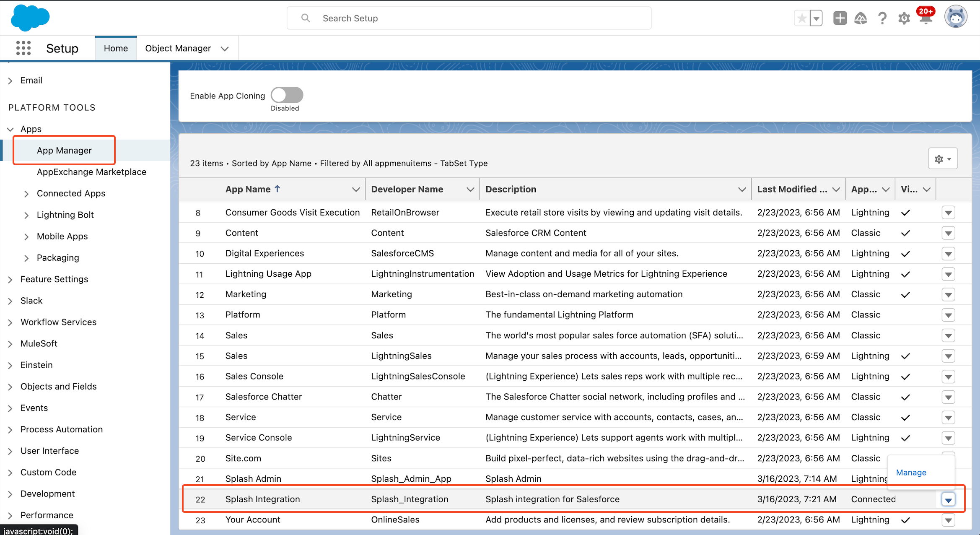Open the Global Actions plus icon
The image size is (980, 535).
[x=840, y=18]
